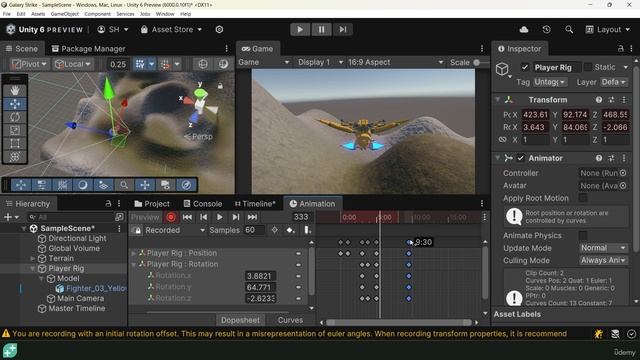The image size is (640, 360).
Task: Open the Window menu
Action: [165, 14]
